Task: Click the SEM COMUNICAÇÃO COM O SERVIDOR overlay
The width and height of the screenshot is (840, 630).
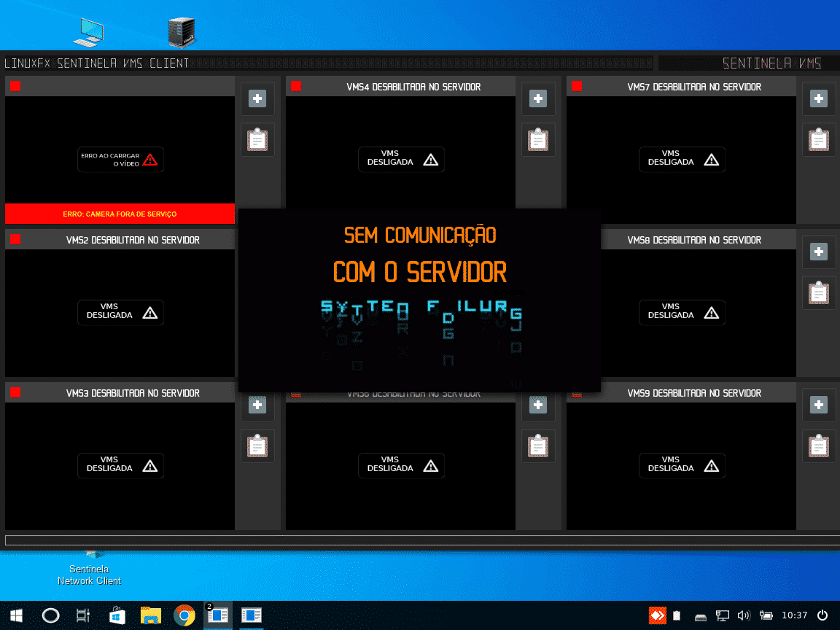Action: (x=419, y=255)
